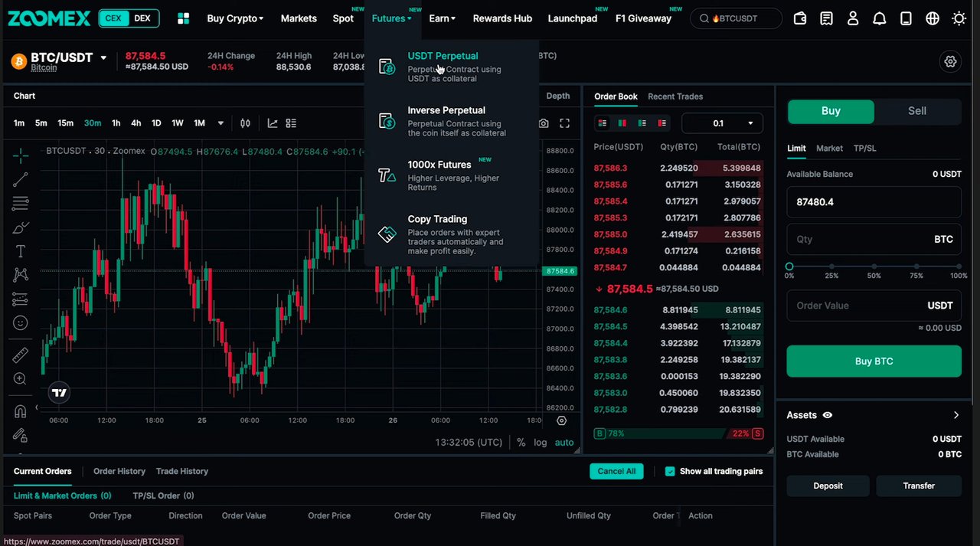This screenshot has height=546, width=980.
Task: Open the user account profile icon
Action: point(853,18)
